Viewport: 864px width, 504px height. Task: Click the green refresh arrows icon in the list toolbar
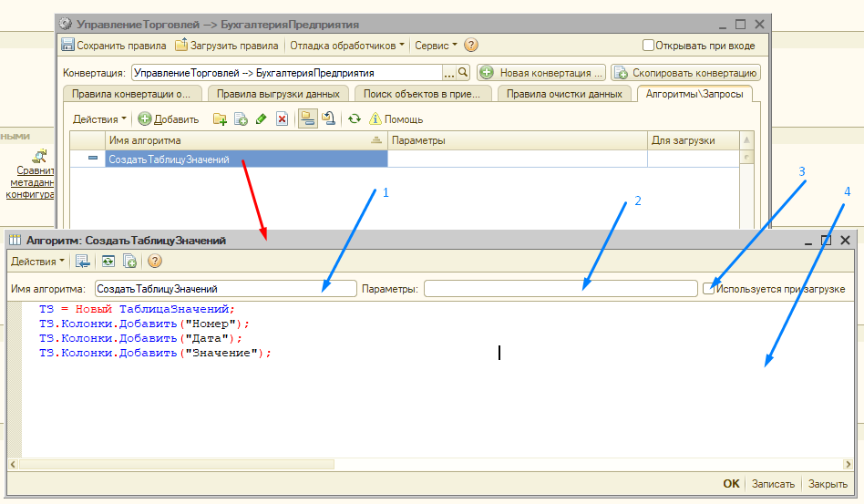[x=355, y=119]
